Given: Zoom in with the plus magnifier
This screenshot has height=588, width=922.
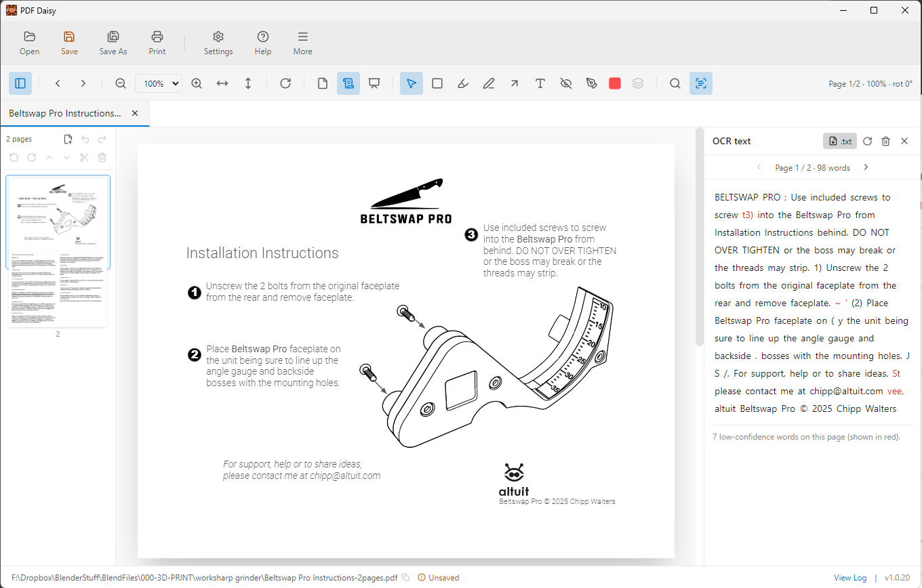Looking at the screenshot, I should [197, 83].
